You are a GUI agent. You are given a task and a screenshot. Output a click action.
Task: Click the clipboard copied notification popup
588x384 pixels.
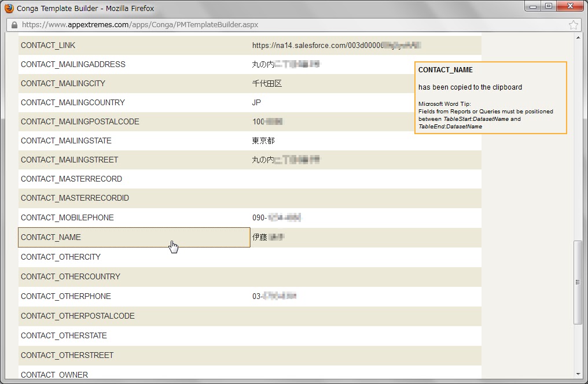click(491, 98)
